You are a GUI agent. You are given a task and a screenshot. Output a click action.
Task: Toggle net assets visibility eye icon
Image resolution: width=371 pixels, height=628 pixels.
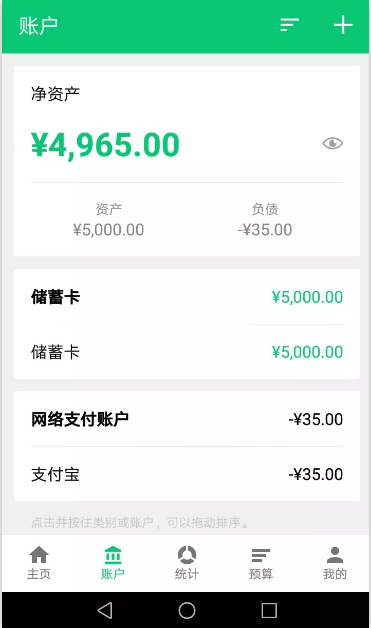[x=332, y=143]
